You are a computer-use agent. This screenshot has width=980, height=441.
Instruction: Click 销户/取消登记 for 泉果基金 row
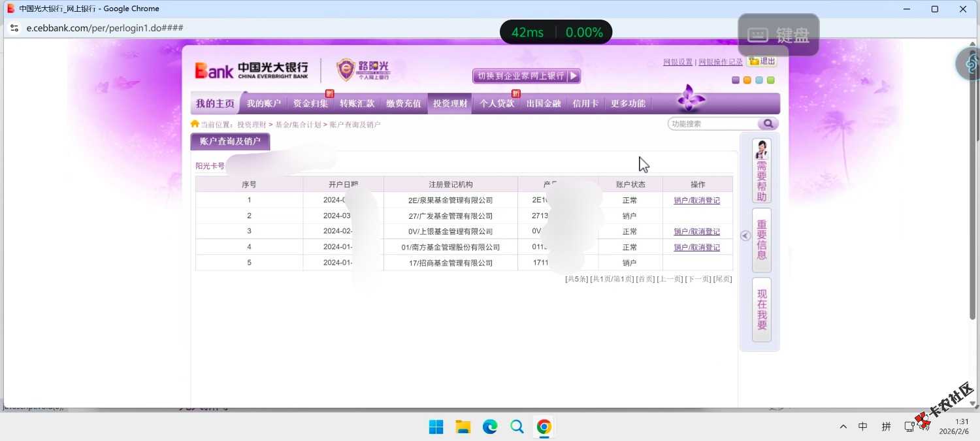click(x=696, y=201)
